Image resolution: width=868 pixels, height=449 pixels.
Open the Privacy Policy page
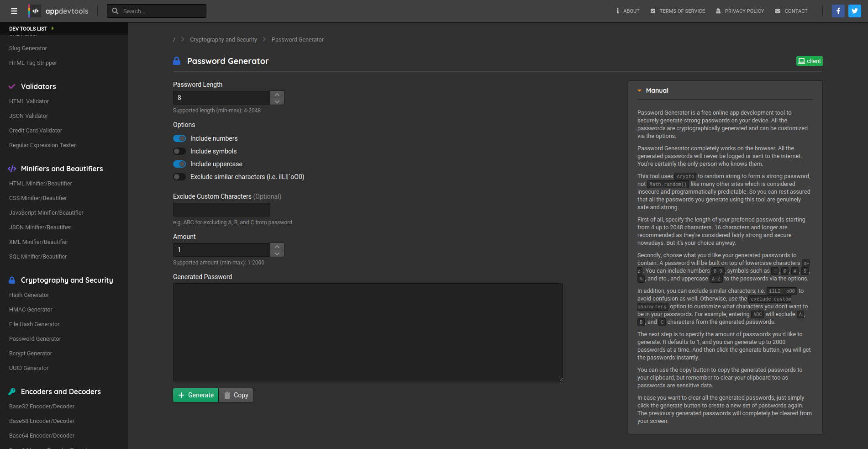740,11
